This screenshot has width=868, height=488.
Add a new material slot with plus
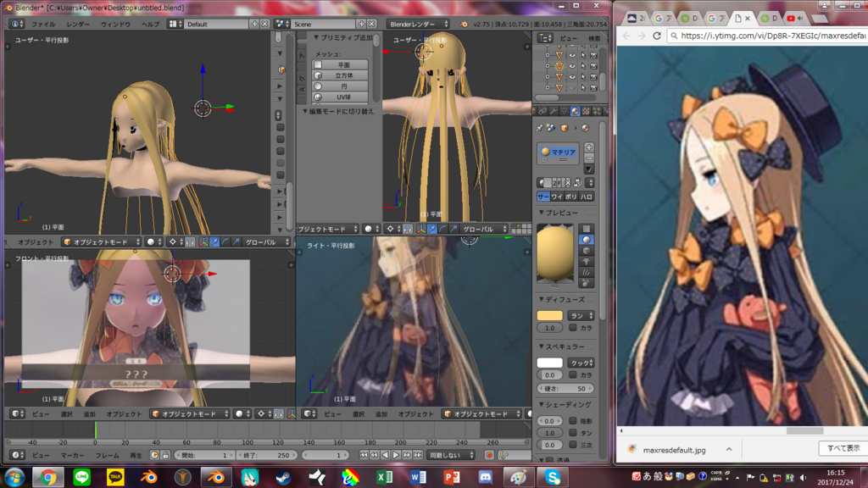(589, 147)
